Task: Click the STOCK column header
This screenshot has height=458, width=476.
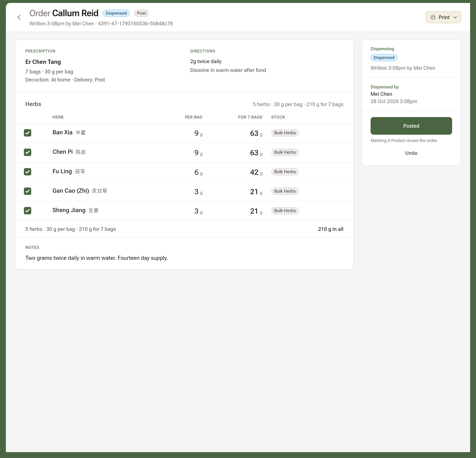Action: [278, 117]
